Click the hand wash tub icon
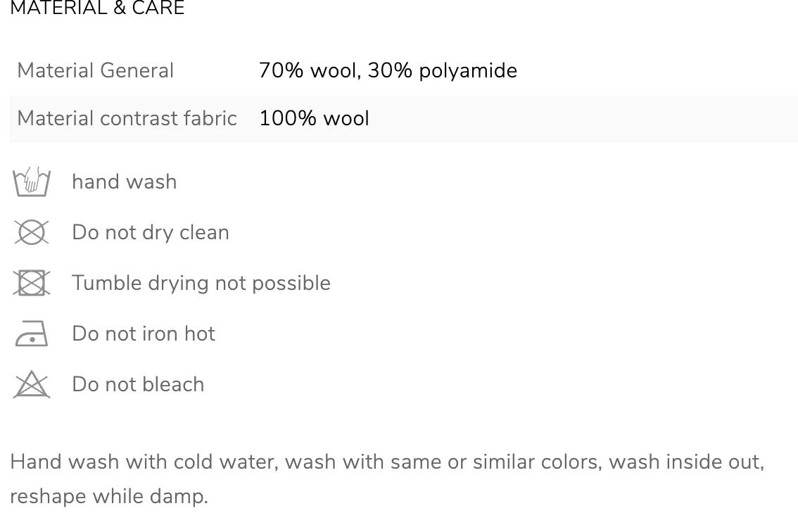The width and height of the screenshot is (798, 532). click(x=32, y=182)
